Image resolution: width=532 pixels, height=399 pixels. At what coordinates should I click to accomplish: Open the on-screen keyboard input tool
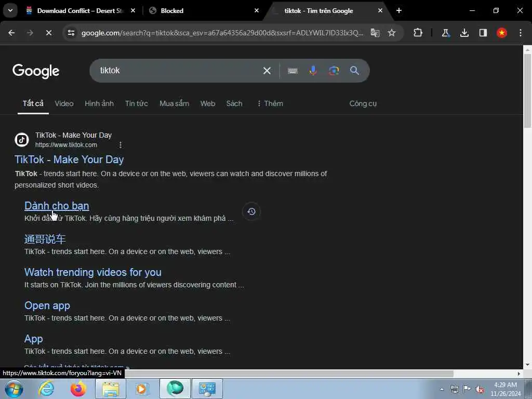click(292, 71)
